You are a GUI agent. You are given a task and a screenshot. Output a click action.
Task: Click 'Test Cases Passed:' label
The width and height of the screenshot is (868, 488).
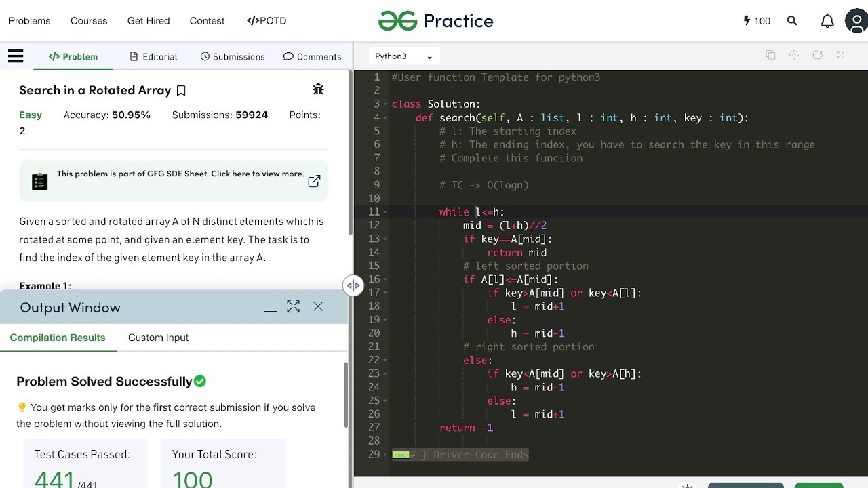coord(82,454)
